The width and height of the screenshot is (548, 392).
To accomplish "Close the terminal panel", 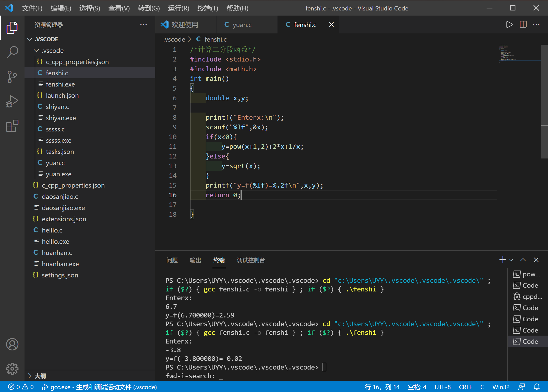I will pos(536,260).
